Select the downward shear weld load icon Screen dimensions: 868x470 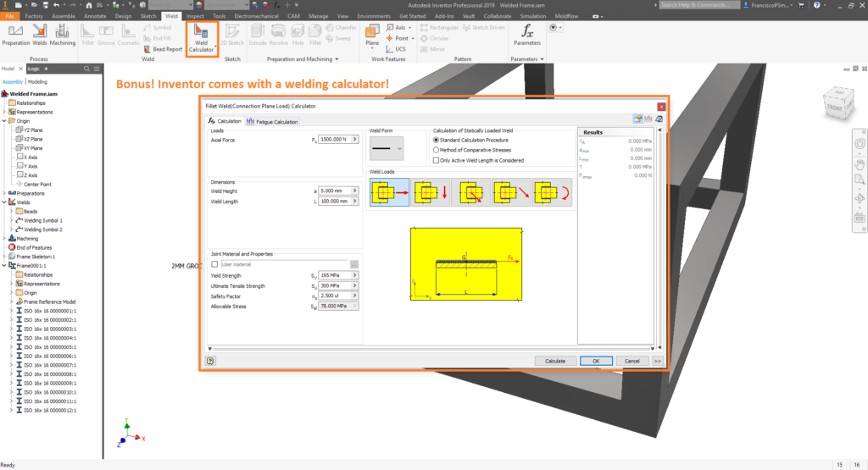coord(431,192)
